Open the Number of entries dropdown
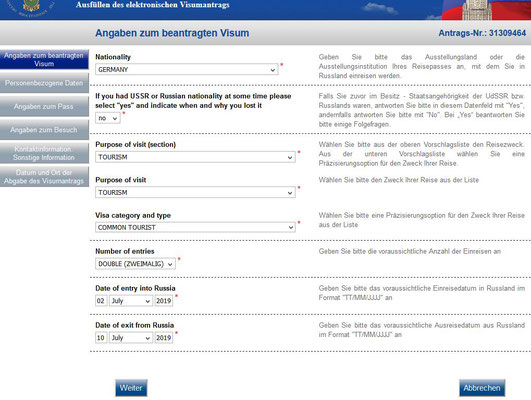The height and width of the screenshot is (400, 531). pos(135,264)
